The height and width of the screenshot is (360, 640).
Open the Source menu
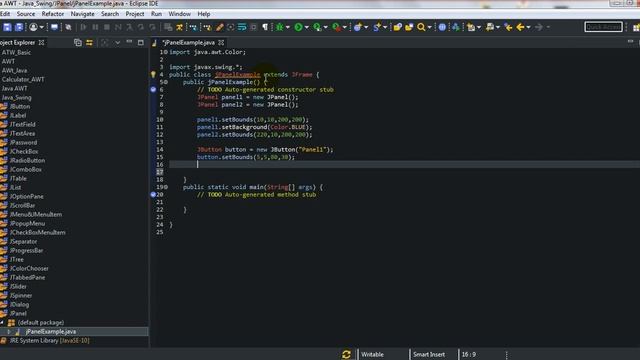26,14
